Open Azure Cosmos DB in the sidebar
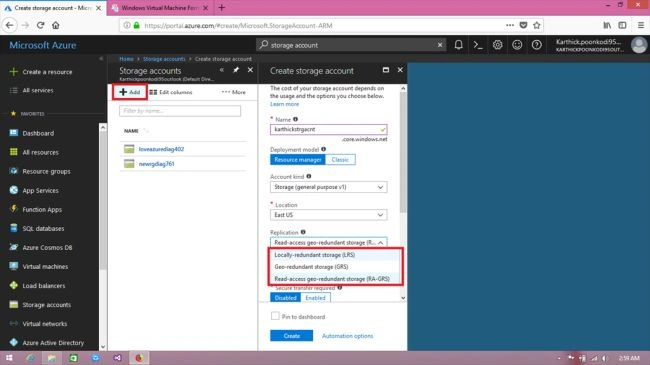 tap(47, 248)
